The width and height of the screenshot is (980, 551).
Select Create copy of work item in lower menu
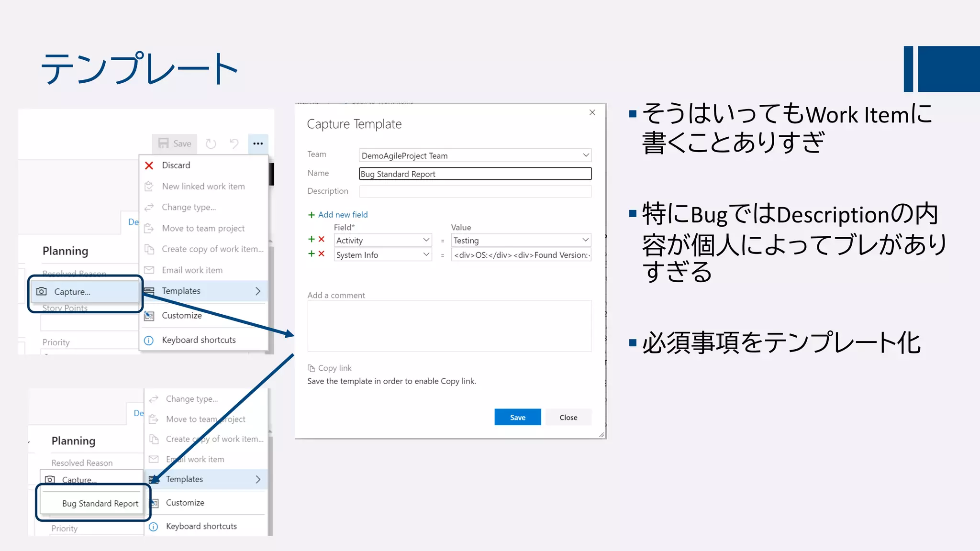[x=206, y=439]
